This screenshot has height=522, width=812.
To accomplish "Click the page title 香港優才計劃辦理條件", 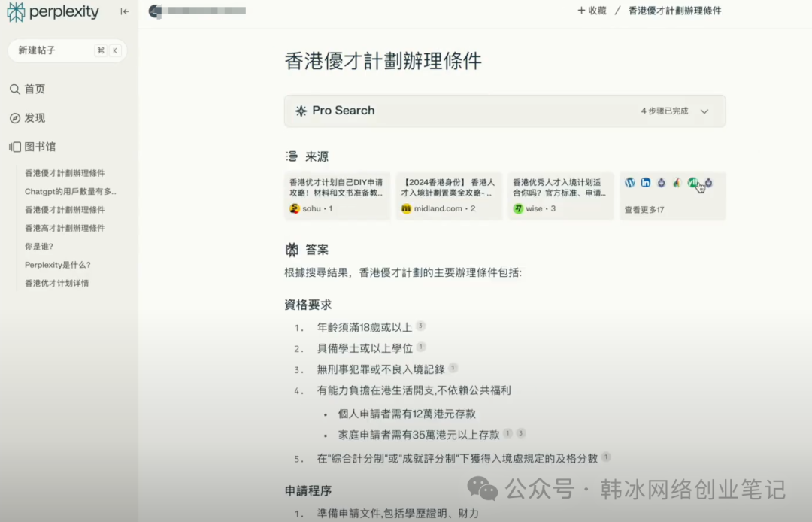I will tap(383, 61).
